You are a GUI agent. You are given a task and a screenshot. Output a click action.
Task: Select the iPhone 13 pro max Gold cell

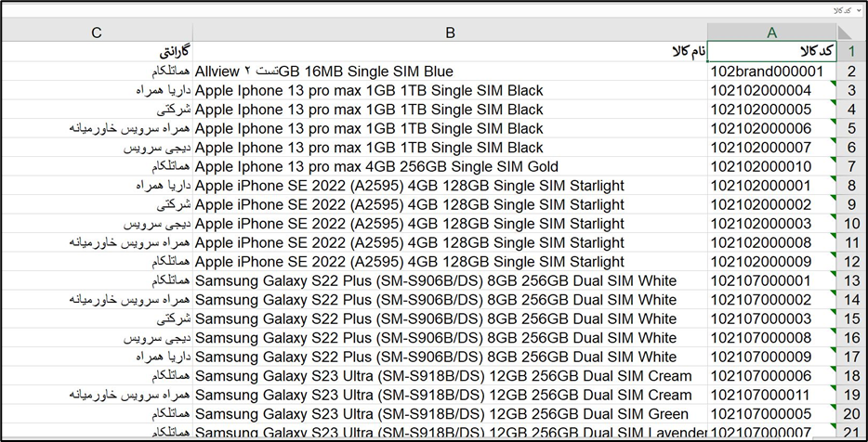450,166
